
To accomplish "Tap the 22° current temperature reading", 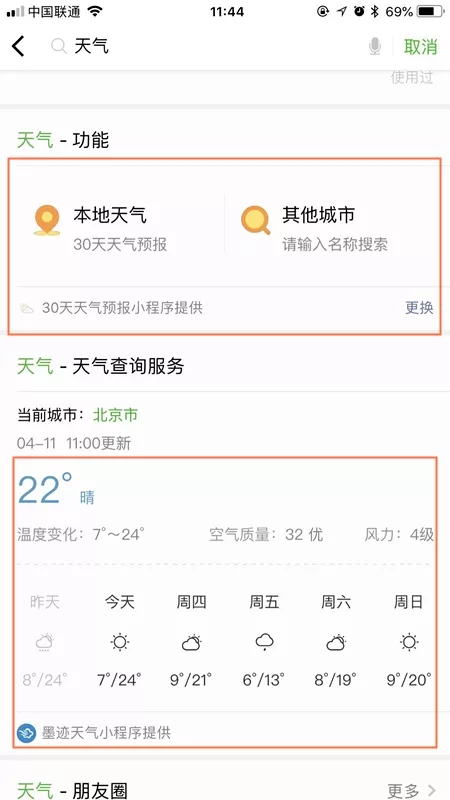I will point(45,489).
